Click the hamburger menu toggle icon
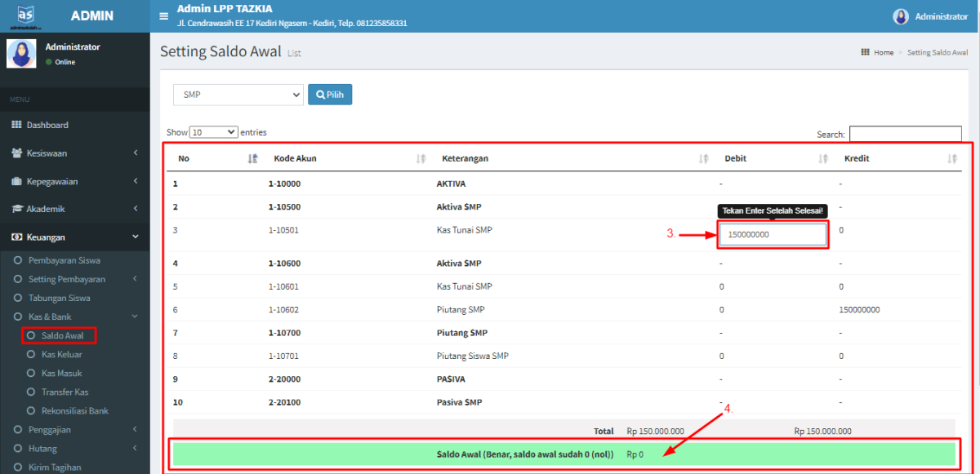This screenshot has height=474, width=980. pyautogui.click(x=163, y=16)
